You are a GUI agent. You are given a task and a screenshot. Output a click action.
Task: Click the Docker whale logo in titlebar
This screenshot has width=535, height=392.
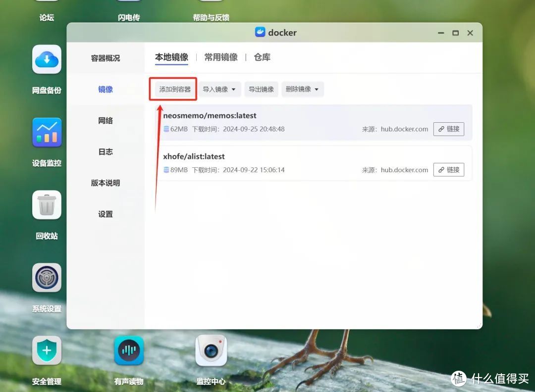260,32
